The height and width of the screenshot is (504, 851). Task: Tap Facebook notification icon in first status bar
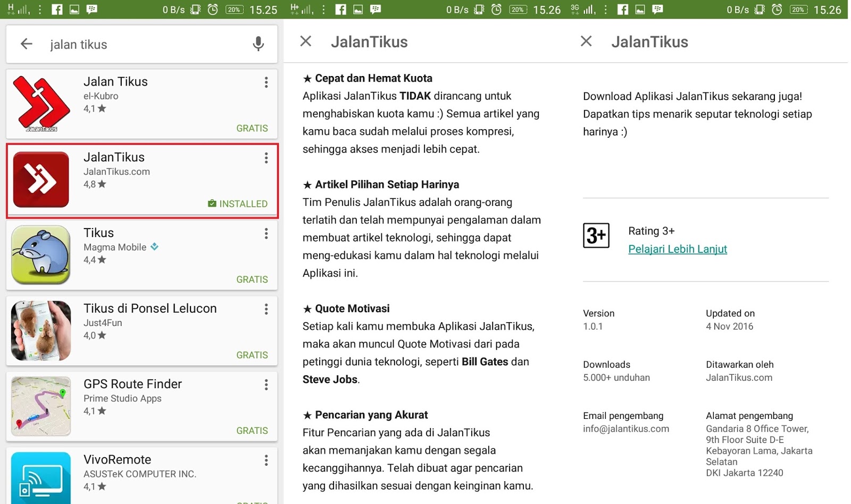pos(57,10)
